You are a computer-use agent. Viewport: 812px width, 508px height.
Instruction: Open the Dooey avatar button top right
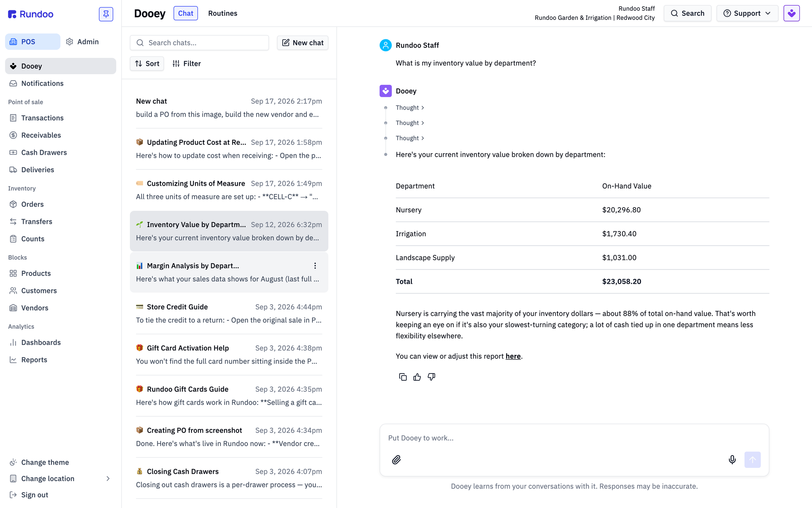point(791,13)
